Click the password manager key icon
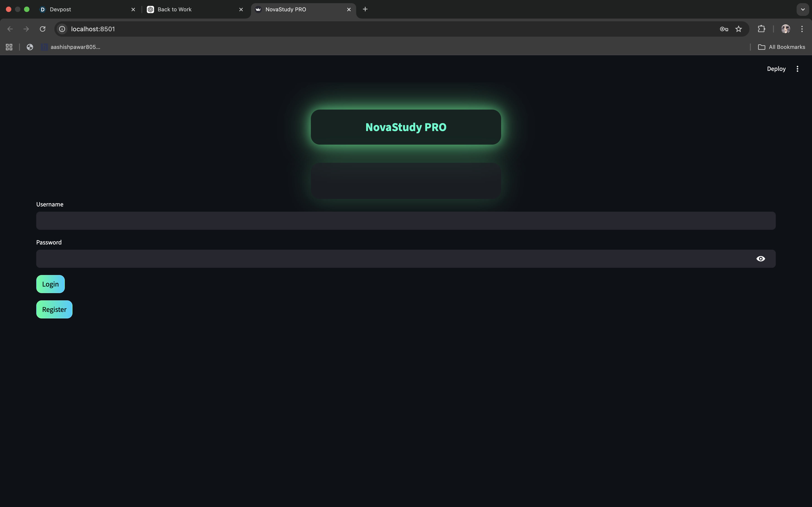This screenshot has height=507, width=812. tap(724, 29)
